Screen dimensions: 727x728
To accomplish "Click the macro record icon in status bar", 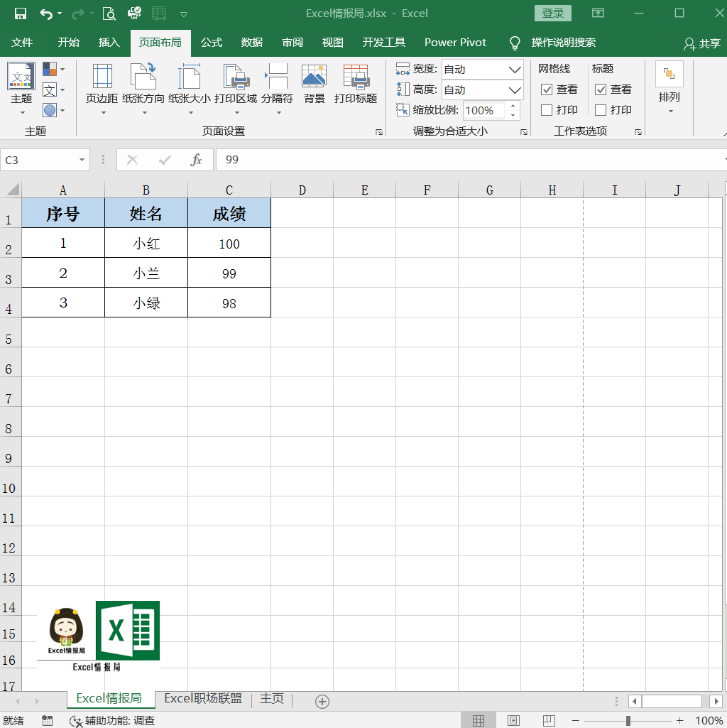I will tap(48, 721).
